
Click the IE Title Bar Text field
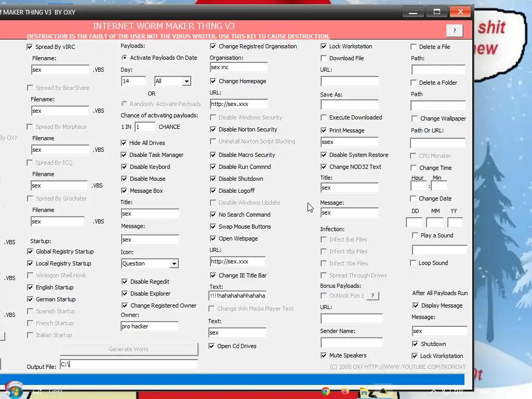click(237, 296)
